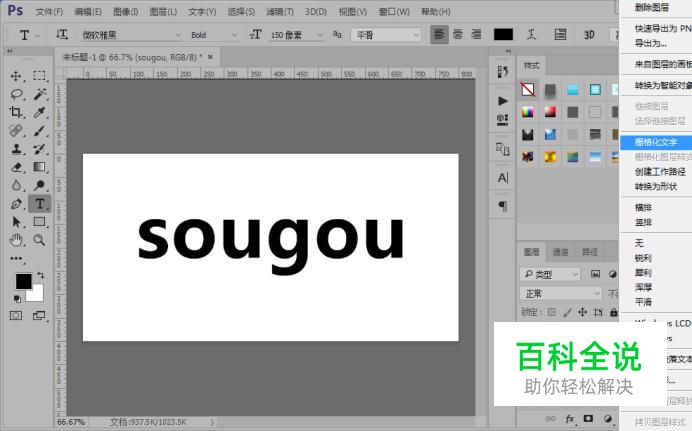Screen dimensions: 692x431
Task: Set text alignment to left
Action: click(439, 34)
